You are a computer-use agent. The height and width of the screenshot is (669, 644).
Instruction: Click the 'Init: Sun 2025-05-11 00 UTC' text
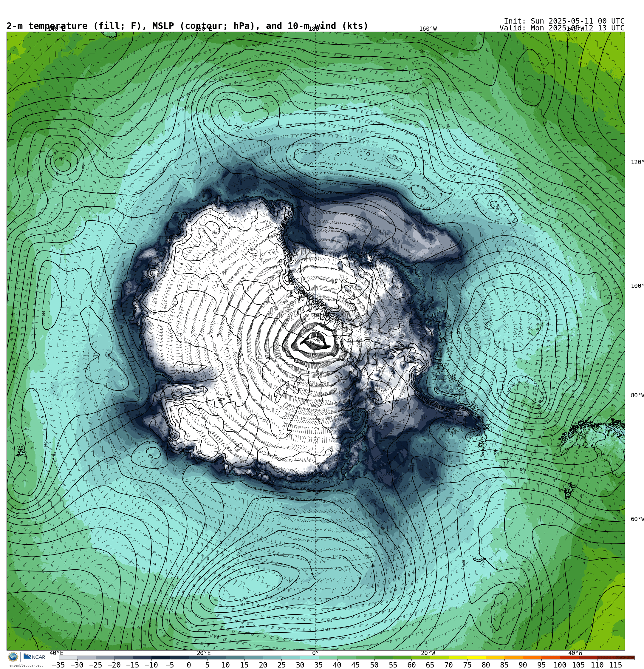[564, 21]
